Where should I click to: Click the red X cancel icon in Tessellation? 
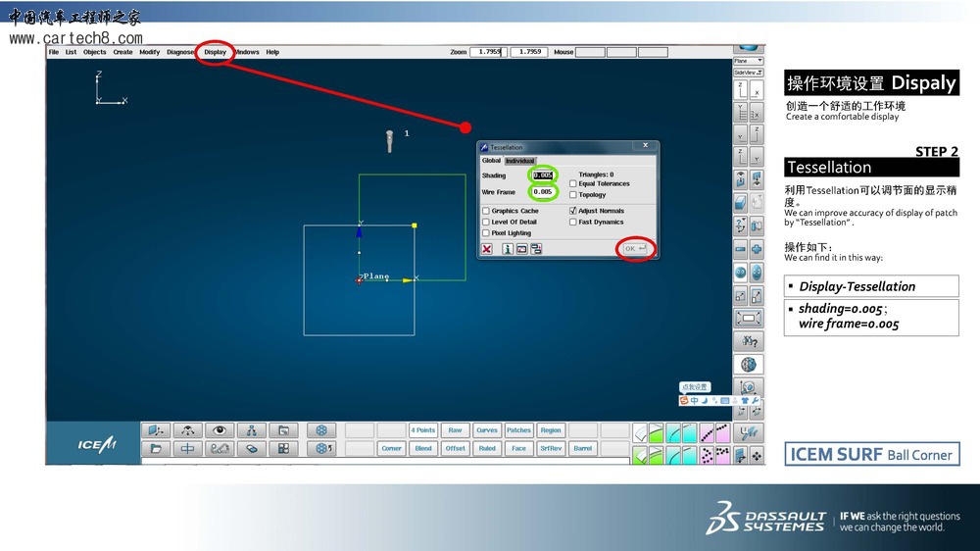tap(487, 249)
